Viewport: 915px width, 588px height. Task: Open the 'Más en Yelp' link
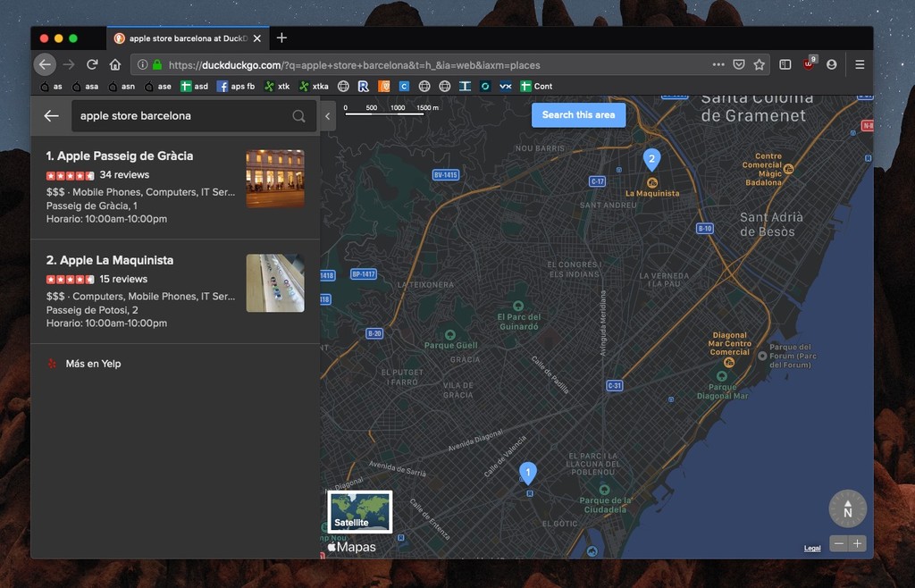pyautogui.click(x=93, y=364)
